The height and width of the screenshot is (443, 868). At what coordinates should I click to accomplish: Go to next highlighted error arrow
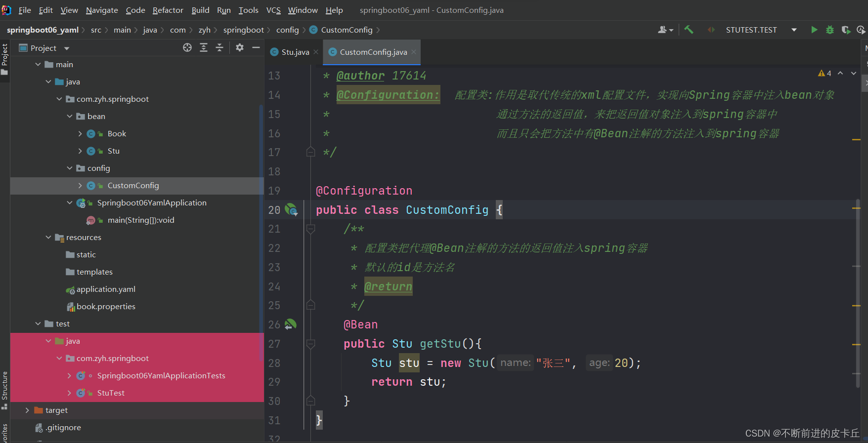pyautogui.click(x=854, y=73)
